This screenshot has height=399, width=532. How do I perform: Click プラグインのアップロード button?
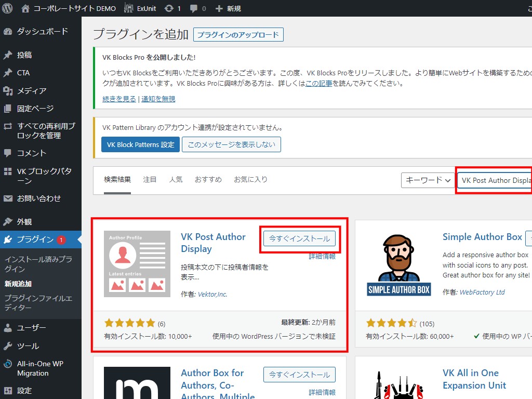coord(238,35)
